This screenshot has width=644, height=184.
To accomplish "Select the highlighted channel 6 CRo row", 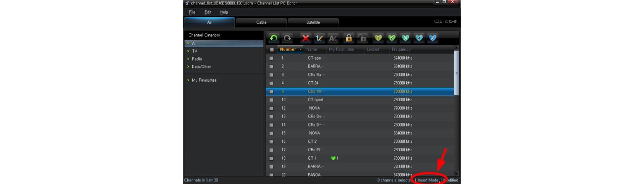I will pos(360,91).
